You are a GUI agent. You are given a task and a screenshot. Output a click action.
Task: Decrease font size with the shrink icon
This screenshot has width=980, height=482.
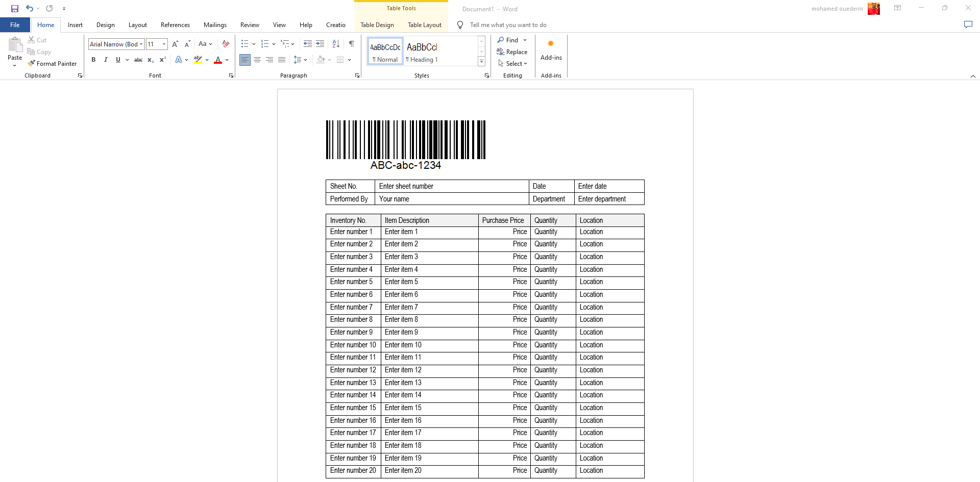click(187, 44)
